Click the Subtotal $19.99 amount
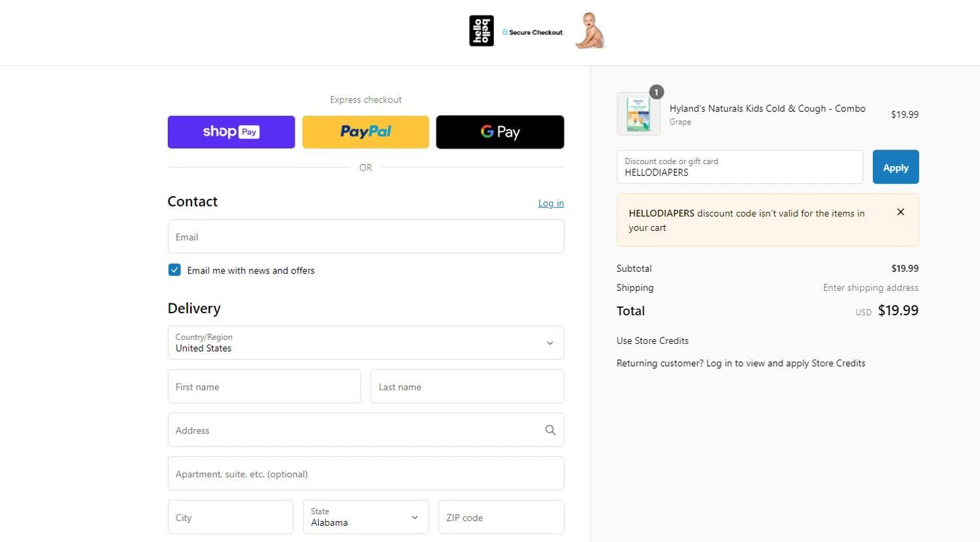The width and height of the screenshot is (980, 542). click(905, 268)
